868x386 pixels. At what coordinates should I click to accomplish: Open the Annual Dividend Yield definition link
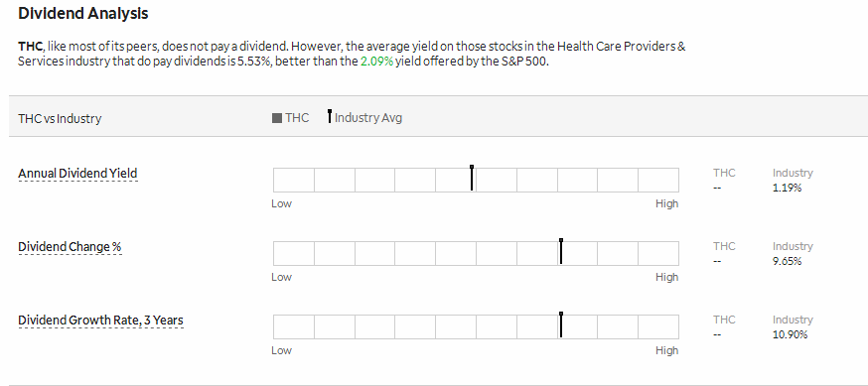click(77, 174)
